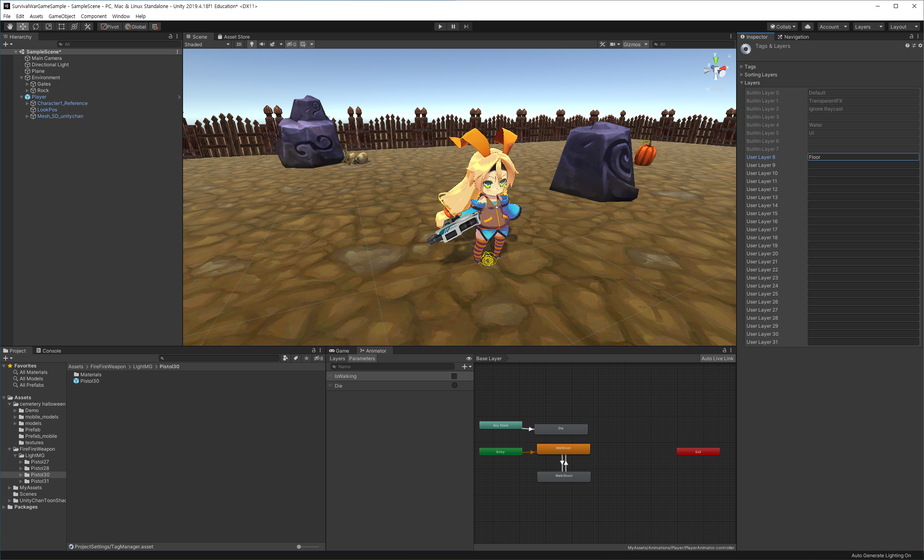This screenshot has height=560, width=924.
Task: Check the IsWalking parameter checkbox
Action: 454,376
